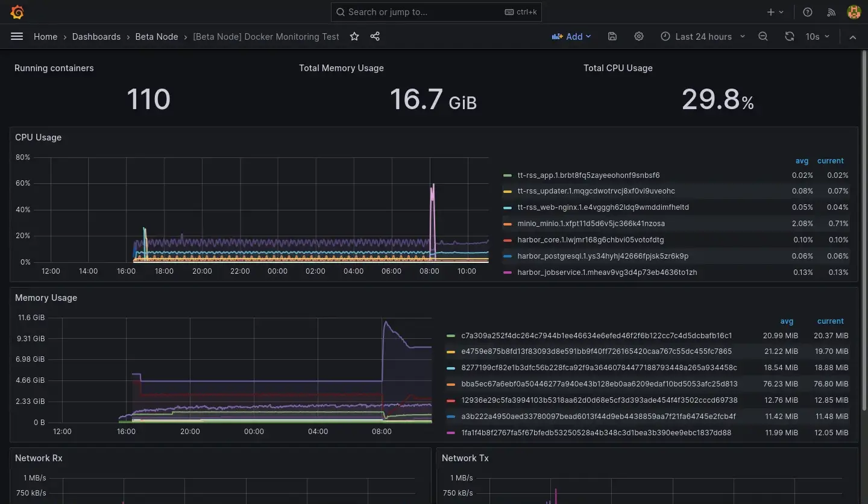Click the Grafana logo icon
The image size is (868, 504).
click(x=17, y=12)
